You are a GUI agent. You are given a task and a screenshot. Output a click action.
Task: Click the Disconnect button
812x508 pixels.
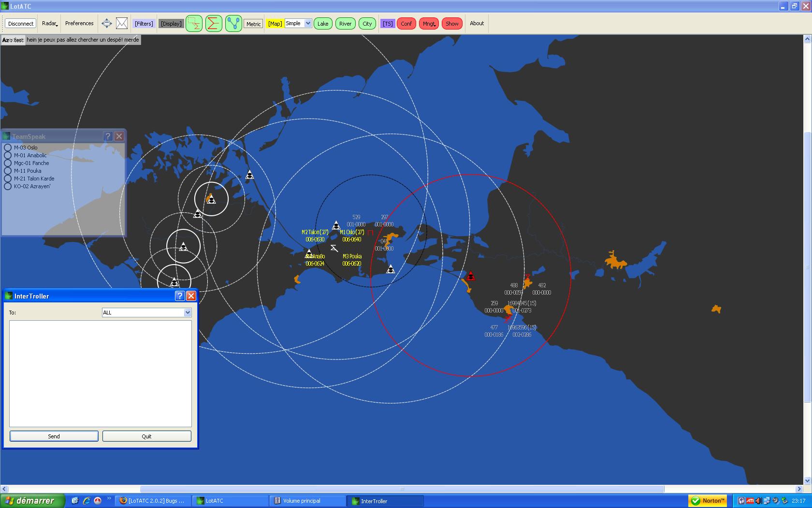coord(21,24)
